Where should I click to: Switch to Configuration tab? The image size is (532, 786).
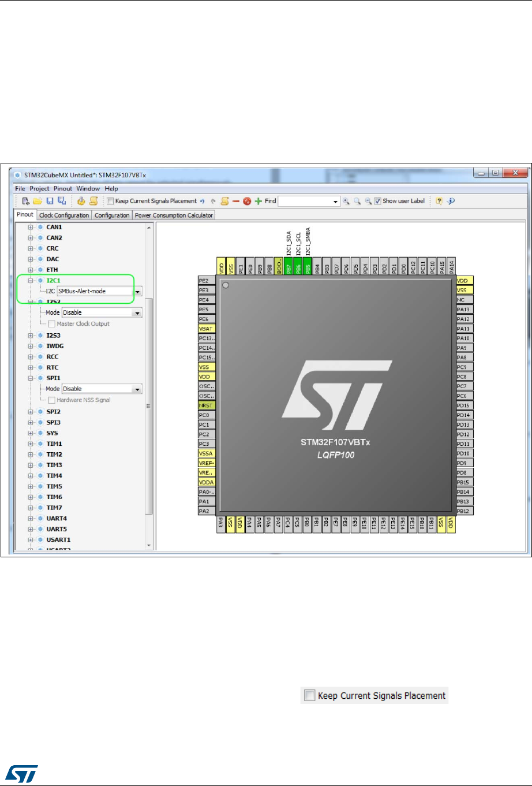[x=112, y=215]
